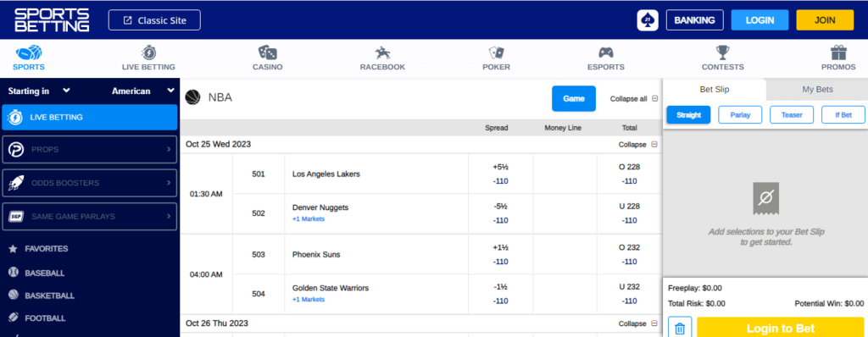Select Lakers spread +5½ -110
868x337 pixels.
click(x=500, y=174)
